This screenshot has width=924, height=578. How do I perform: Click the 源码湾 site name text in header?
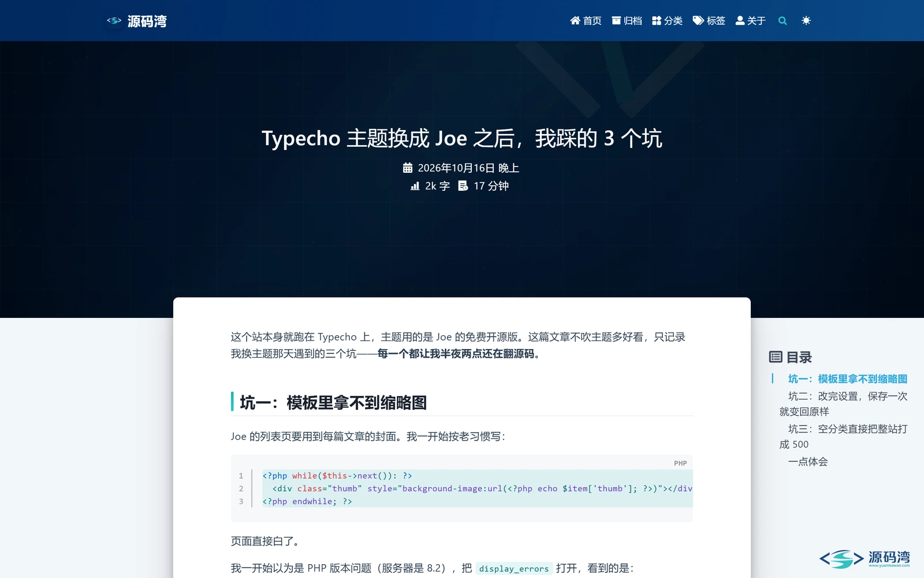147,21
